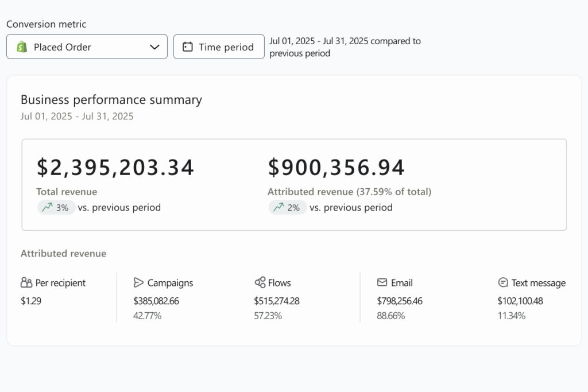Click the Email envelope icon

(382, 282)
